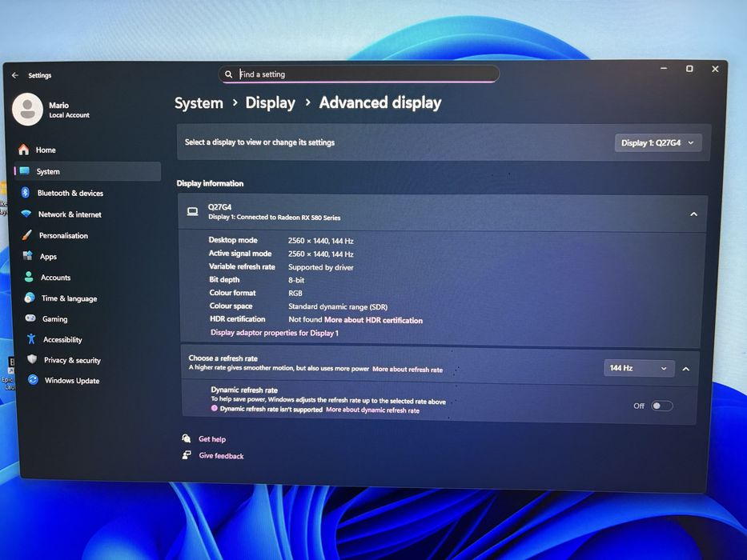
Task: Click the Home house icon
Action: point(24,150)
